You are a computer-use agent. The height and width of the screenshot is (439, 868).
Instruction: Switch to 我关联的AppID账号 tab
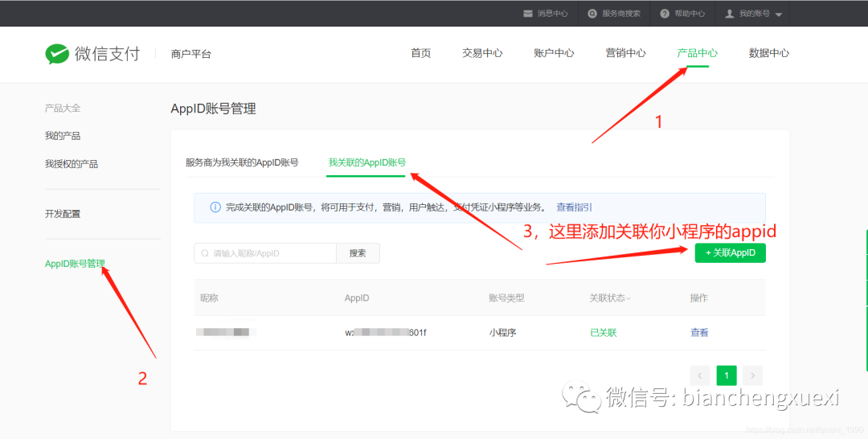pos(367,162)
